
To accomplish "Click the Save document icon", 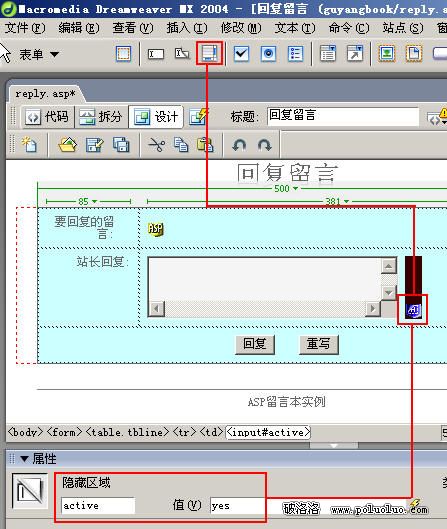I will (x=94, y=145).
